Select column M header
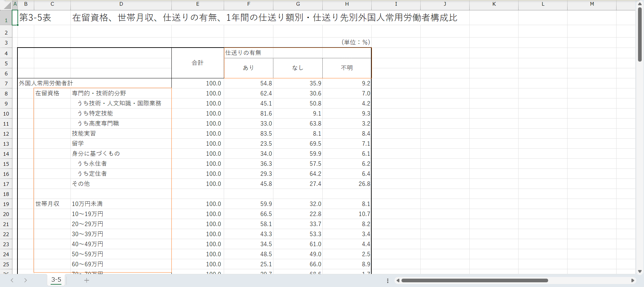 (x=592, y=4)
